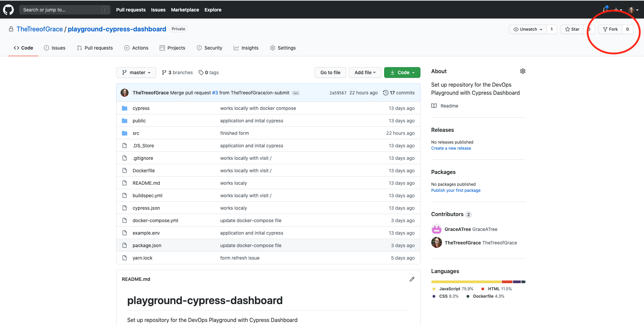Open docker-compose.yml file
Viewport: 644px width, 326px height.
pyautogui.click(x=156, y=220)
